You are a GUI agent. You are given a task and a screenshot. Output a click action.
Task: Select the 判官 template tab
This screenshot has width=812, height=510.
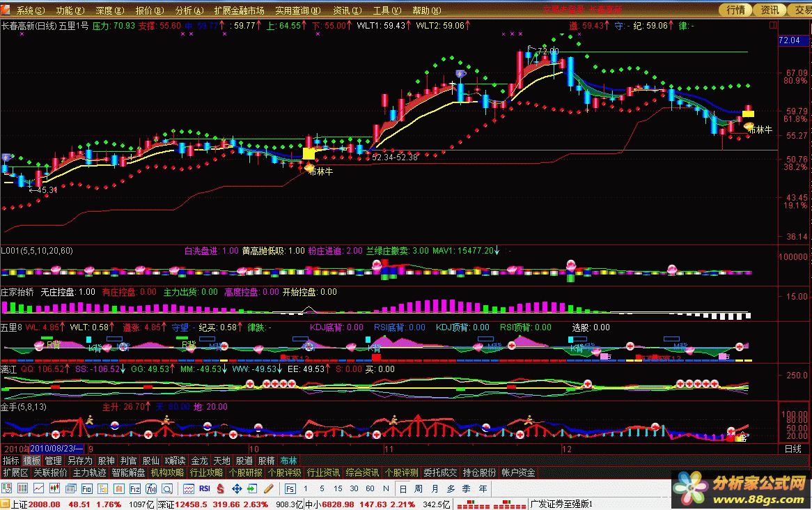(x=128, y=461)
